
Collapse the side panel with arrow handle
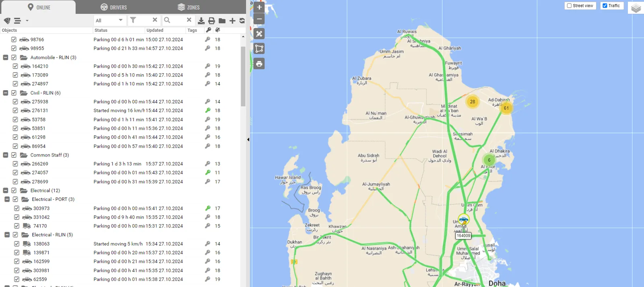tap(248, 140)
